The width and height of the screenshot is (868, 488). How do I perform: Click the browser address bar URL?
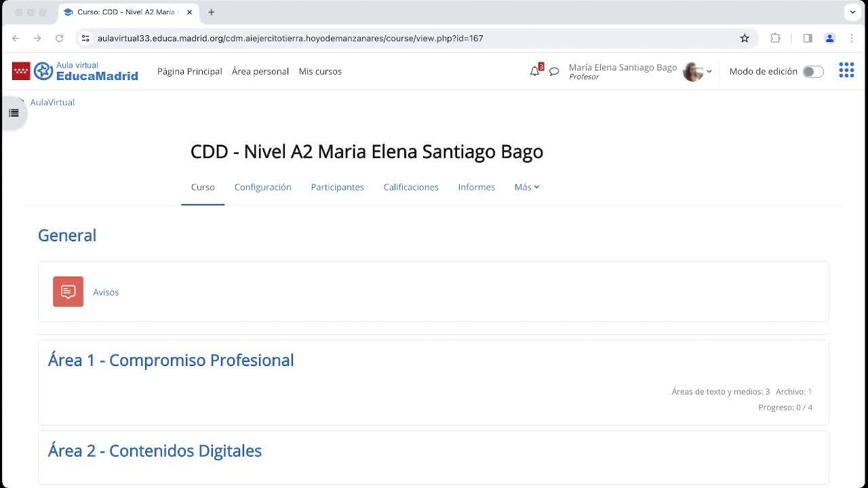pos(290,38)
